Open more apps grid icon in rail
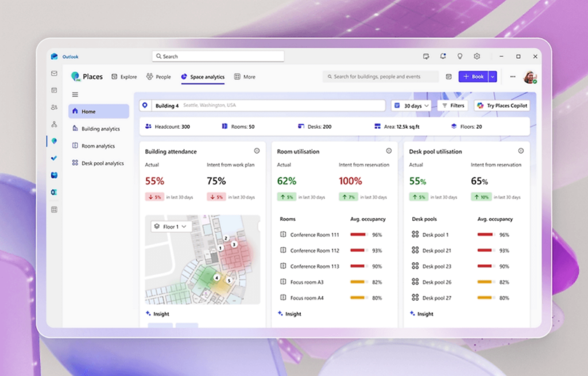This screenshot has width=588, height=376. [x=55, y=210]
